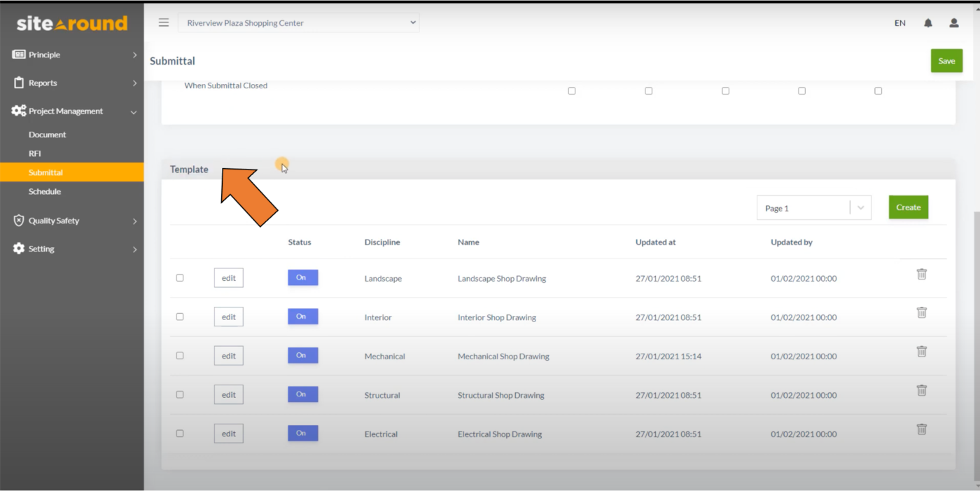Edit the Mechanical template

pos(229,356)
